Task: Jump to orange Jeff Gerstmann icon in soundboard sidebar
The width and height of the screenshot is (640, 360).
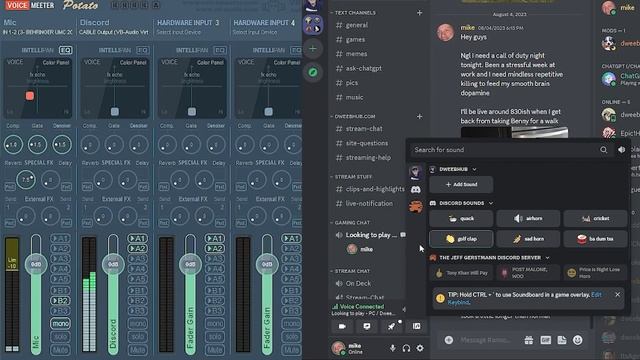Action: (416, 207)
